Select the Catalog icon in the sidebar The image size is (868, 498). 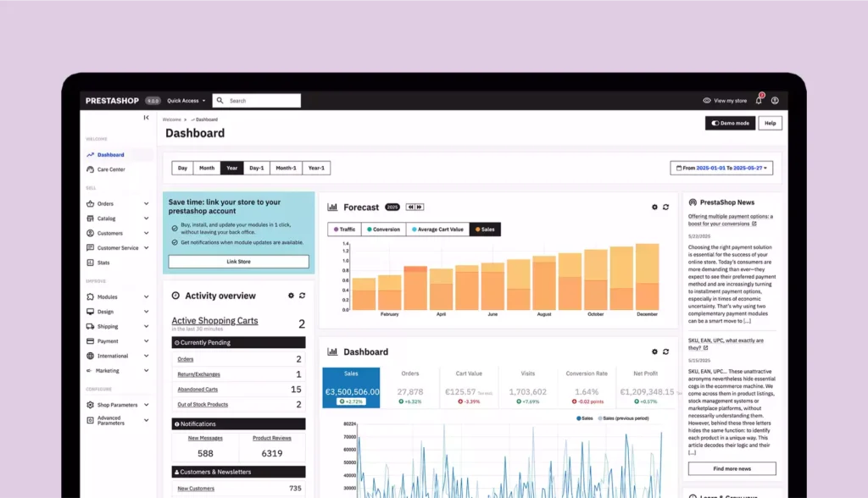[91, 219]
